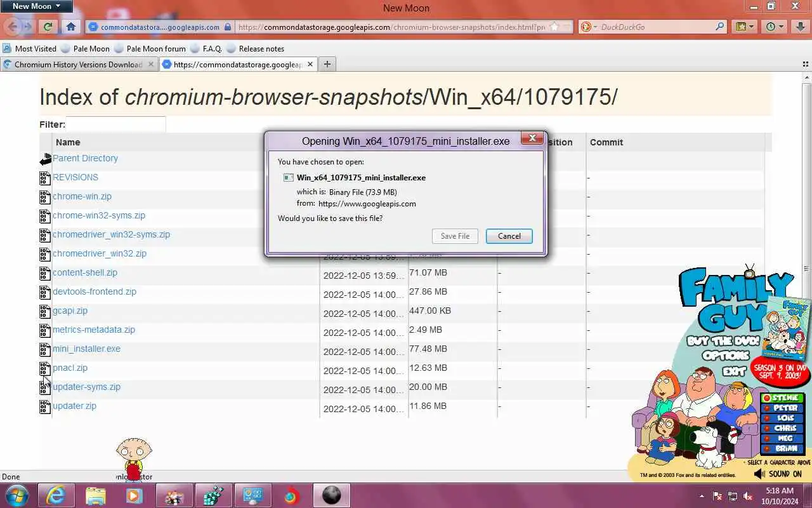Image resolution: width=812 pixels, height=508 pixels.
Task: Select Meg in Family Guy character list
Action: click(x=782, y=439)
